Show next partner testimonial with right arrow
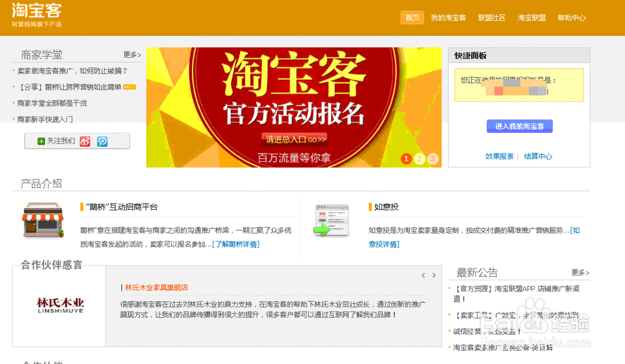This screenshot has width=625, height=364. tap(434, 275)
